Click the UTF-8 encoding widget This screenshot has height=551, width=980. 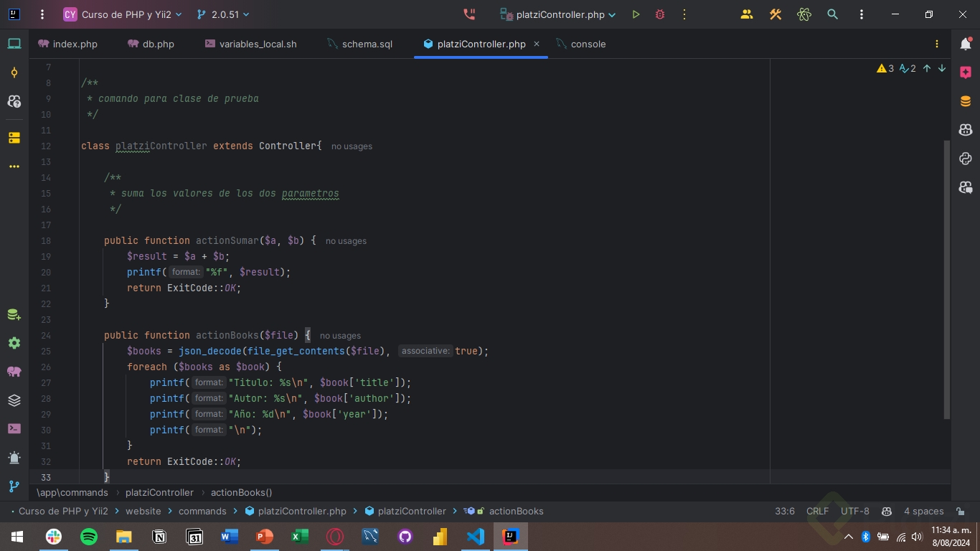(x=854, y=512)
